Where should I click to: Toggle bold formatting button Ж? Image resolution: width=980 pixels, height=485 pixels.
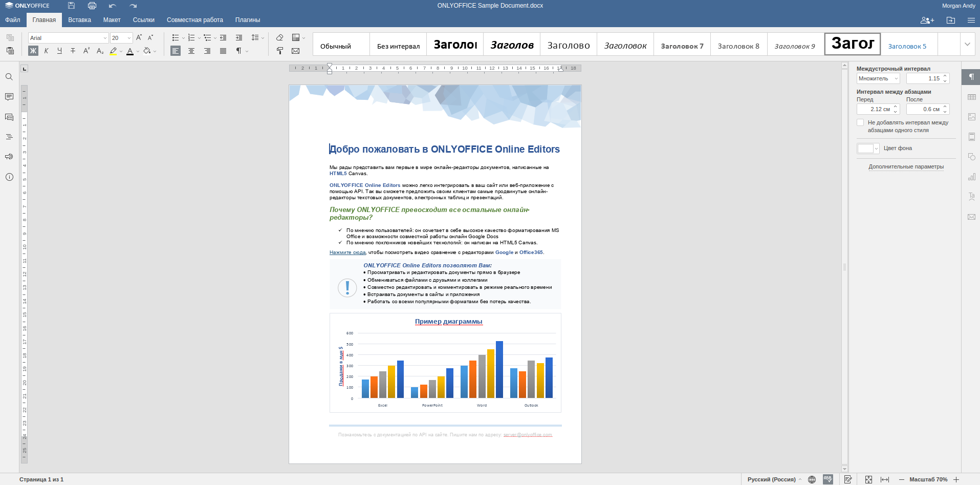click(x=33, y=51)
